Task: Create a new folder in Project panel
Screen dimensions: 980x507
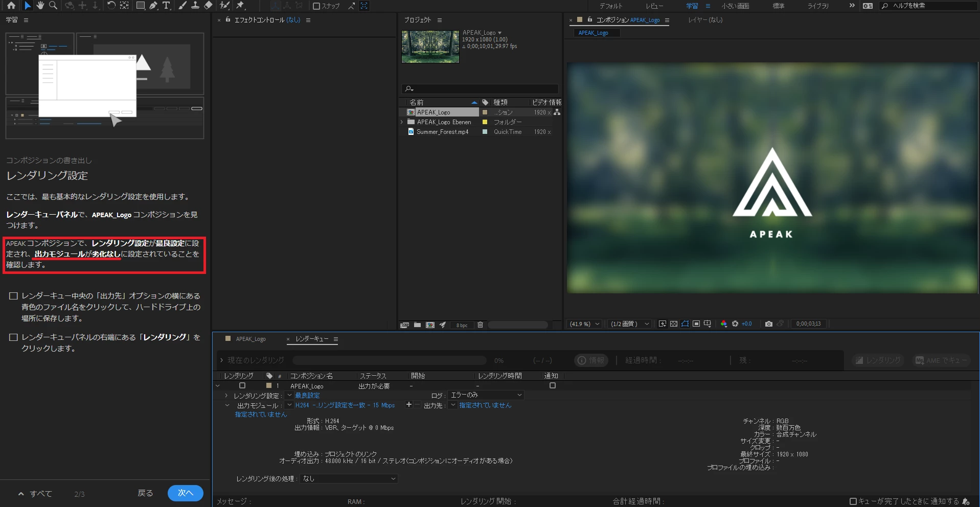Action: (417, 325)
